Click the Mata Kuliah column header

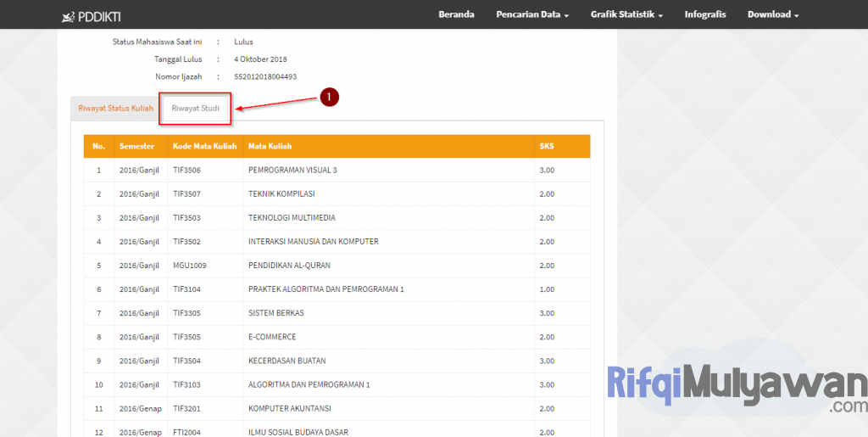click(270, 146)
